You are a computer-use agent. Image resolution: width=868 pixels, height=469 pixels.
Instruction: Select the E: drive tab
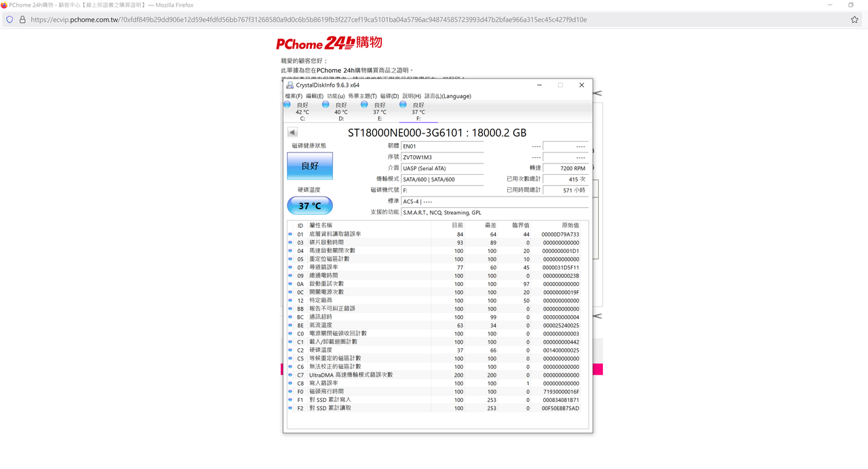click(380, 112)
